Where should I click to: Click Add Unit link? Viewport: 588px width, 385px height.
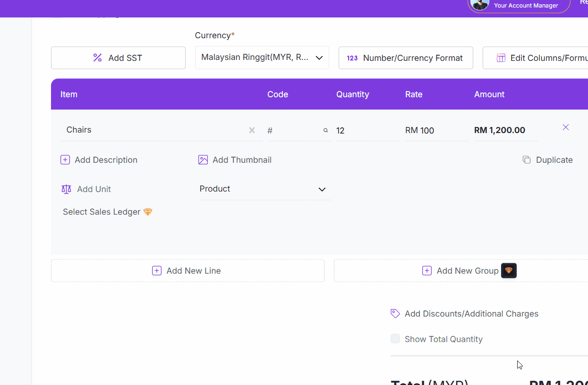click(94, 189)
